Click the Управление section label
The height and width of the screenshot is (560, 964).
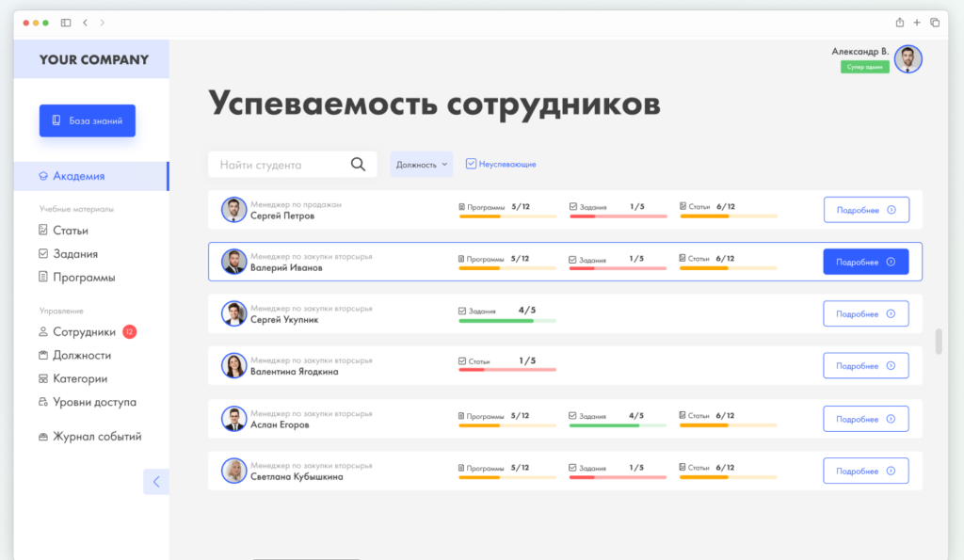pyautogui.click(x=61, y=311)
